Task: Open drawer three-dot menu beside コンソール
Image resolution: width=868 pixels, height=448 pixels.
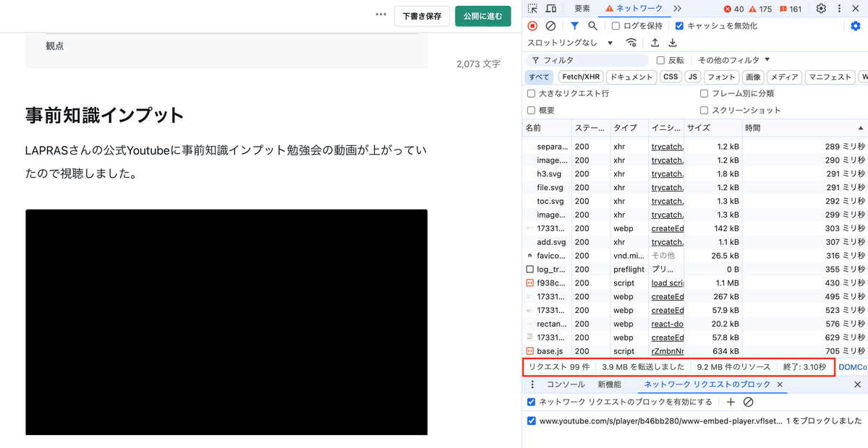Action: pyautogui.click(x=532, y=384)
